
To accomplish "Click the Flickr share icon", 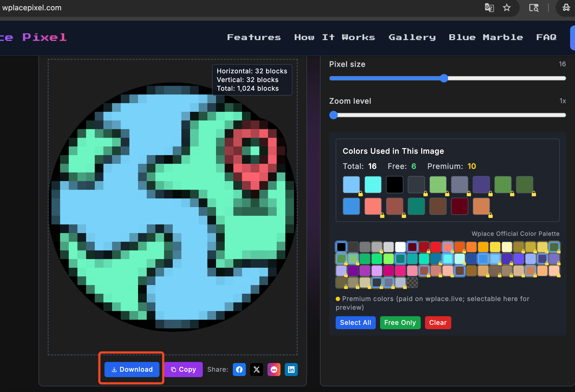I will 274,370.
